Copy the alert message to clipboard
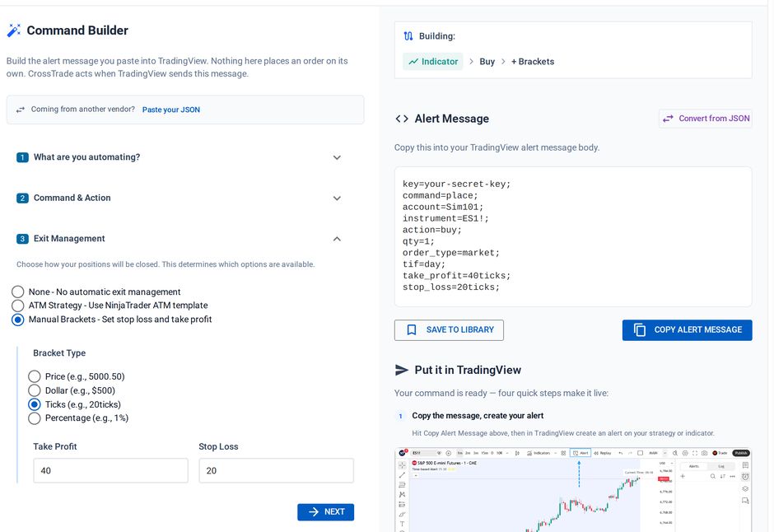The height and width of the screenshot is (532, 774). (x=687, y=330)
